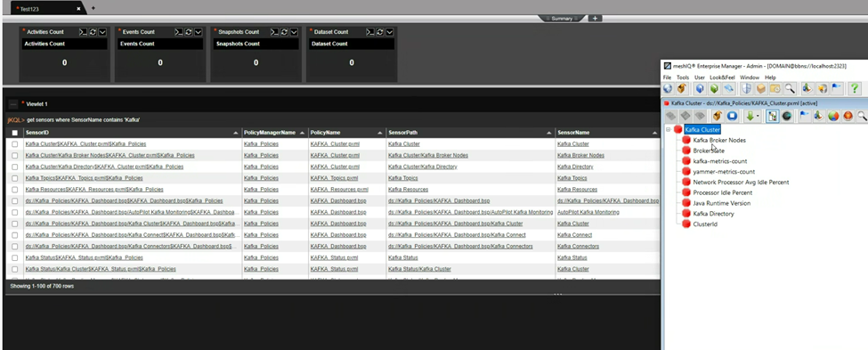Toggle the select-all checkbox in table header

[x=15, y=133]
